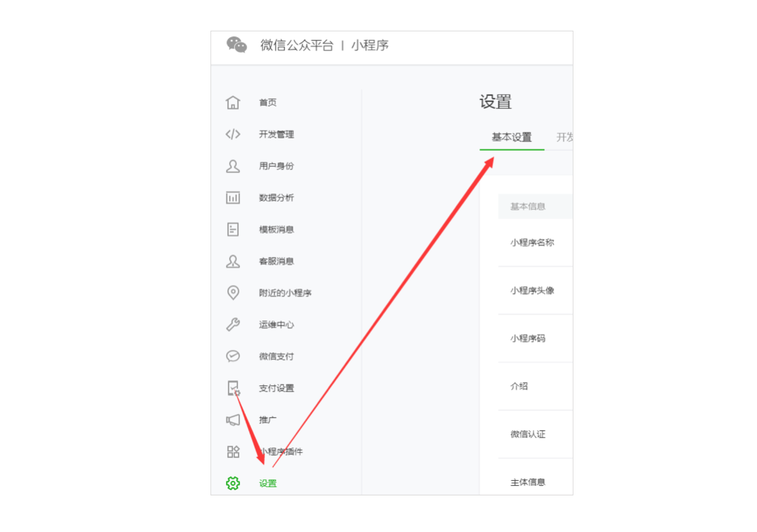Click the 用户身份 person icon
Viewport: 757px width, 532px height.
click(233, 166)
